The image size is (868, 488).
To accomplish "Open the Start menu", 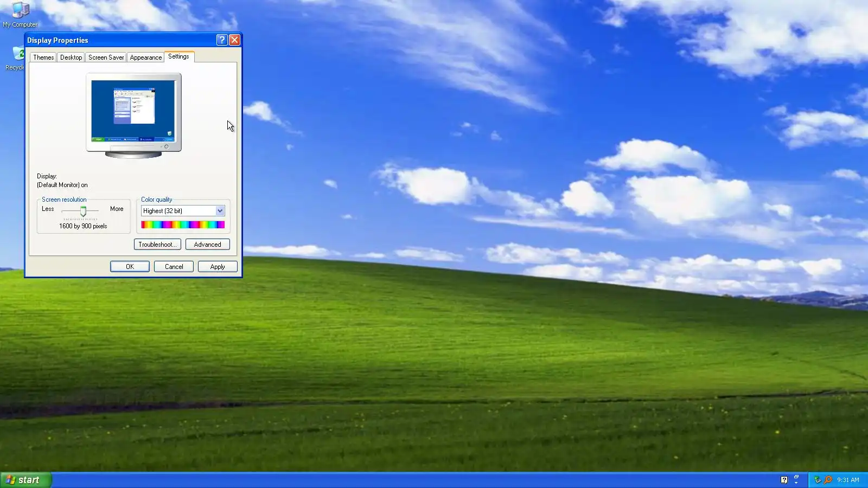I will click(x=25, y=480).
